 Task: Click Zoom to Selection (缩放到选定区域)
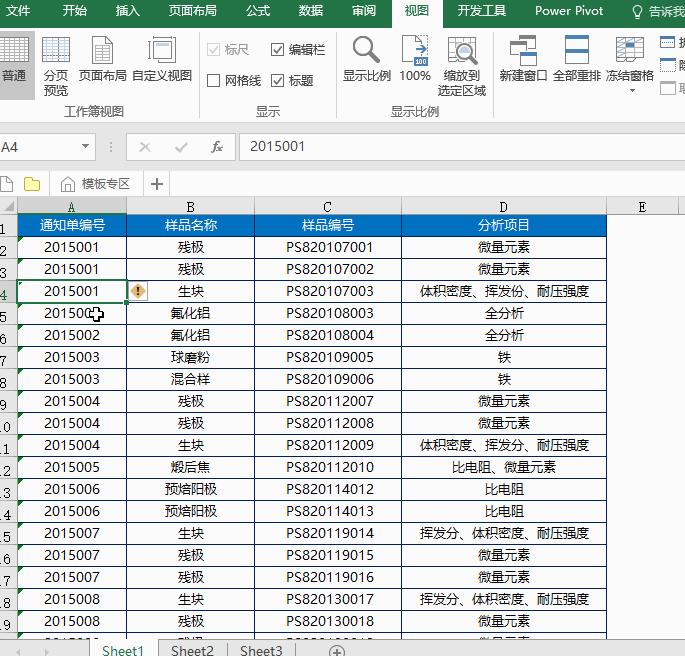pos(462,66)
